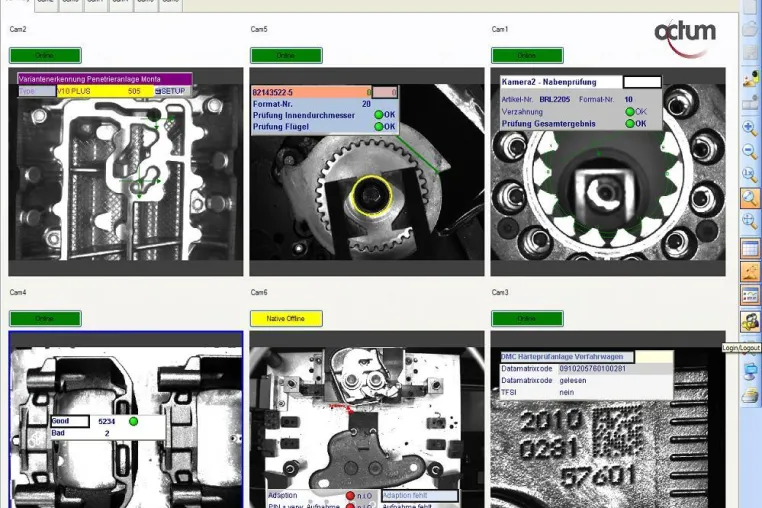Image resolution: width=762 pixels, height=508 pixels.
Task: Click the 'TFSI nein' row in Cam3
Action: [x=587, y=392]
